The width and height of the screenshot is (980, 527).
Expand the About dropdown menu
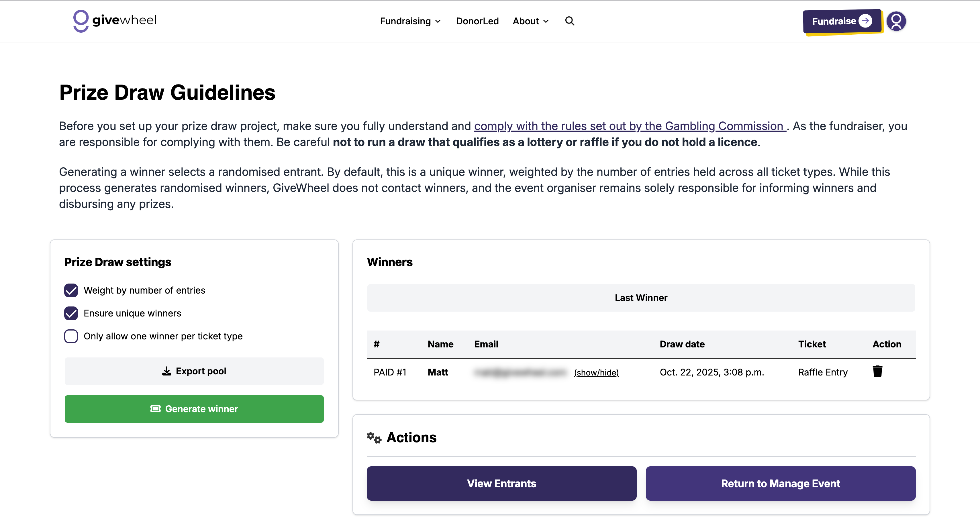point(530,21)
